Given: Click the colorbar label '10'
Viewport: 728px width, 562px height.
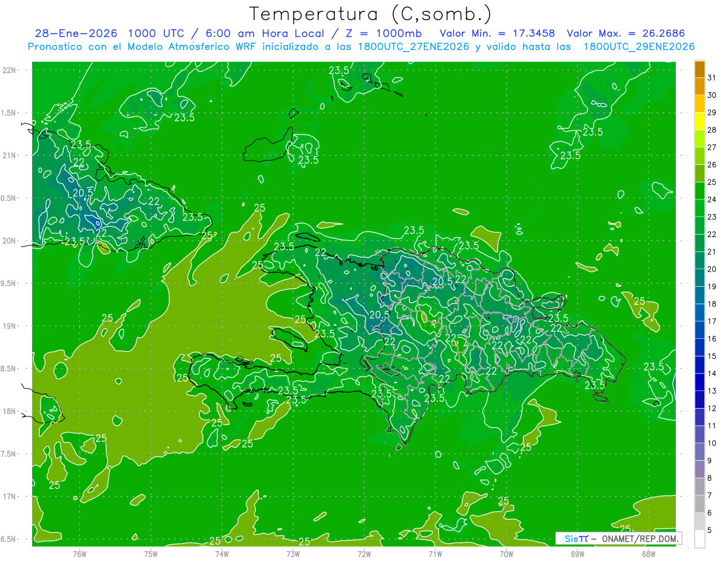Looking at the screenshot, I should click(x=712, y=443).
